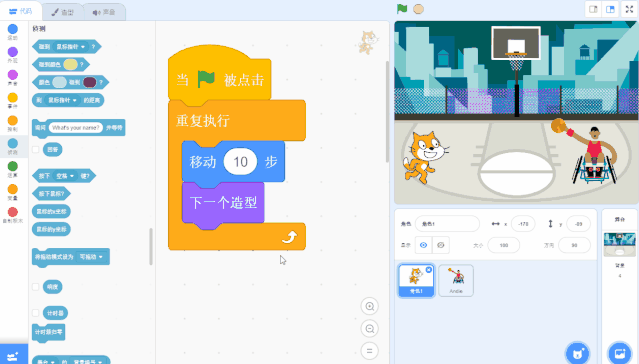Open 舞台 dropdown in bottom palette block

pyautogui.click(x=46, y=362)
